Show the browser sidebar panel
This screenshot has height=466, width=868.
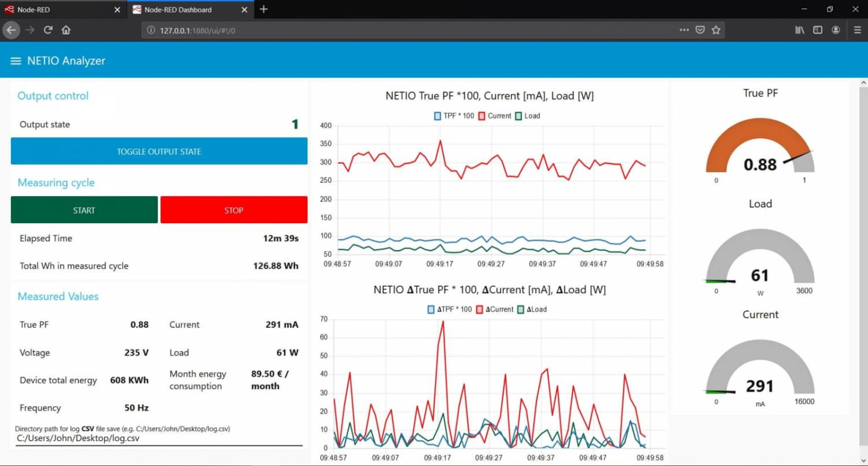(x=818, y=30)
